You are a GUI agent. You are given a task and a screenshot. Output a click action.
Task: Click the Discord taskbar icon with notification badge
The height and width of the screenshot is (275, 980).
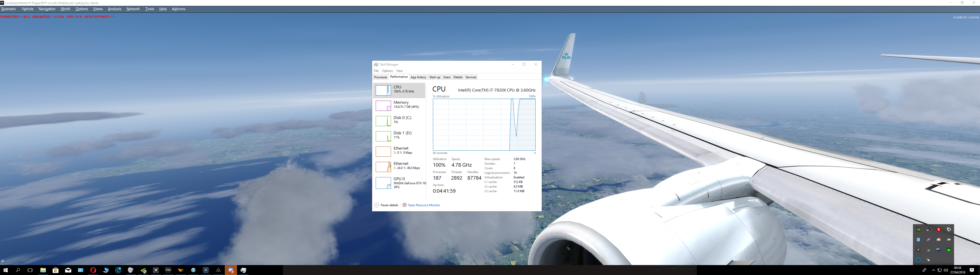(231, 270)
